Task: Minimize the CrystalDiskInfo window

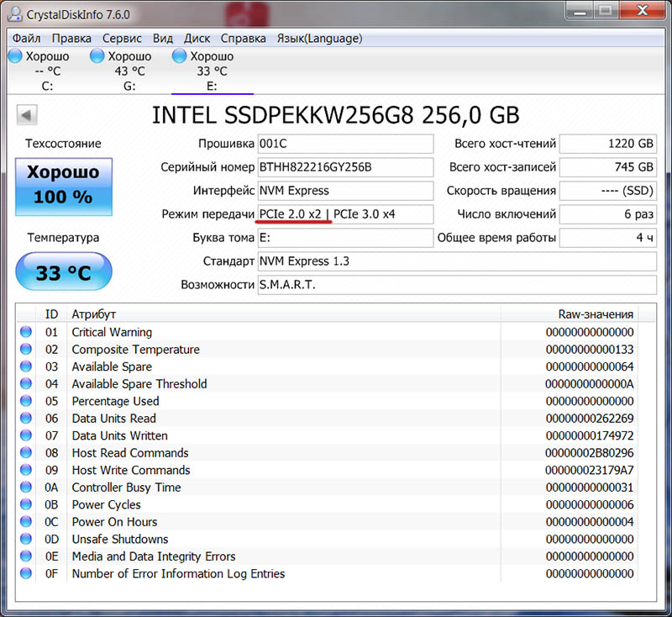Action: [x=580, y=10]
